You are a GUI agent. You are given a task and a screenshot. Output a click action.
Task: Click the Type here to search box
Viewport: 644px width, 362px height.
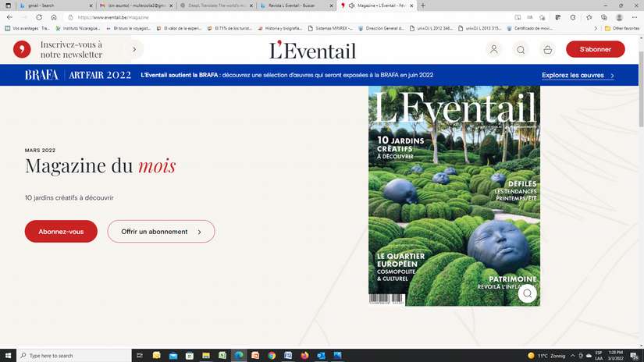pyautogui.click(x=74, y=356)
